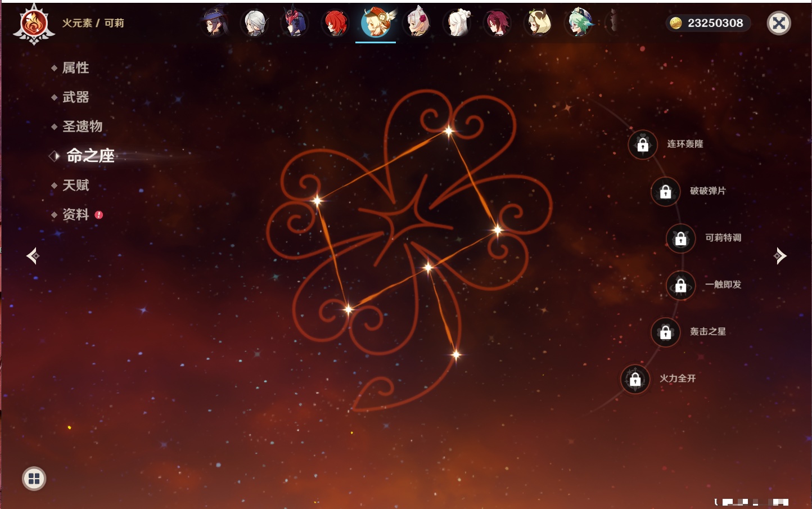Close the character screen

(x=779, y=23)
